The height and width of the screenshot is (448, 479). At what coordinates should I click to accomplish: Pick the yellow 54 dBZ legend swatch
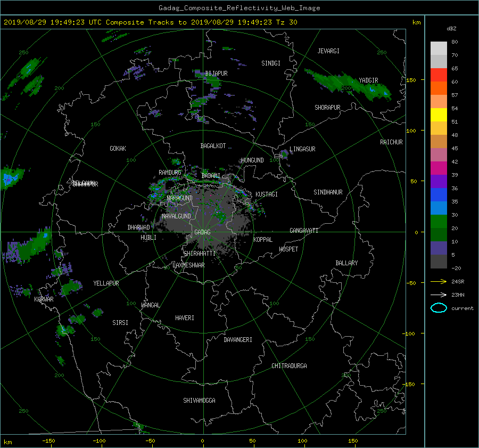click(x=439, y=115)
